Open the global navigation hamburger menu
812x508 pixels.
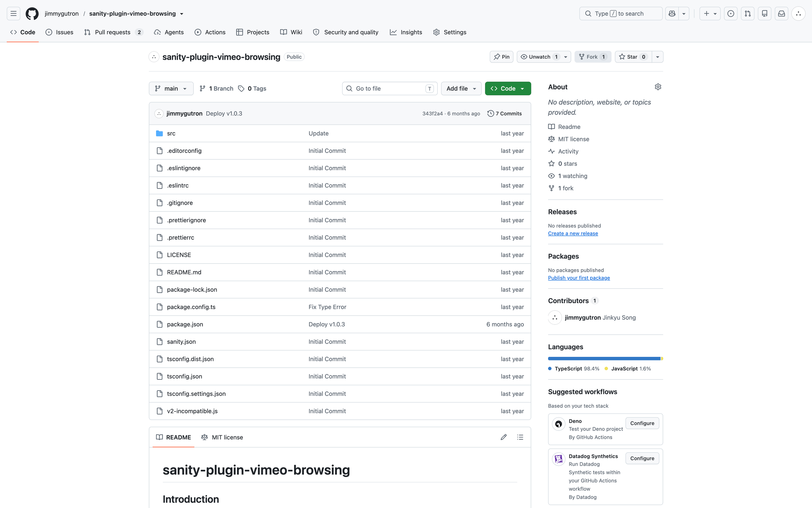pyautogui.click(x=13, y=13)
